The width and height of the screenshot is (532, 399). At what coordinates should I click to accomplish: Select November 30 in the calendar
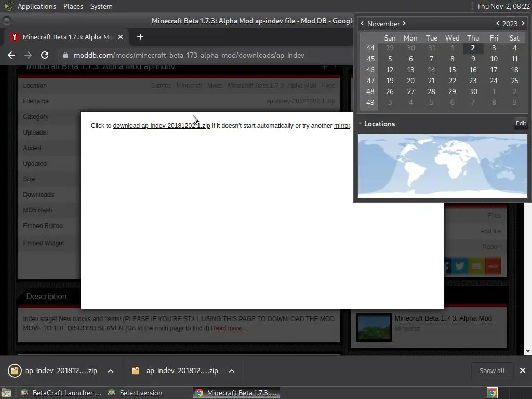point(473,91)
